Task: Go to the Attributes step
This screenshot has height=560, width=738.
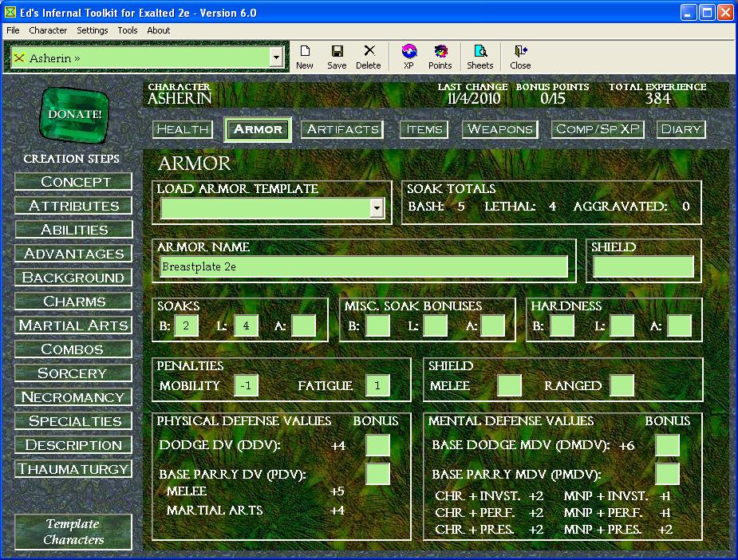Action: [x=73, y=206]
